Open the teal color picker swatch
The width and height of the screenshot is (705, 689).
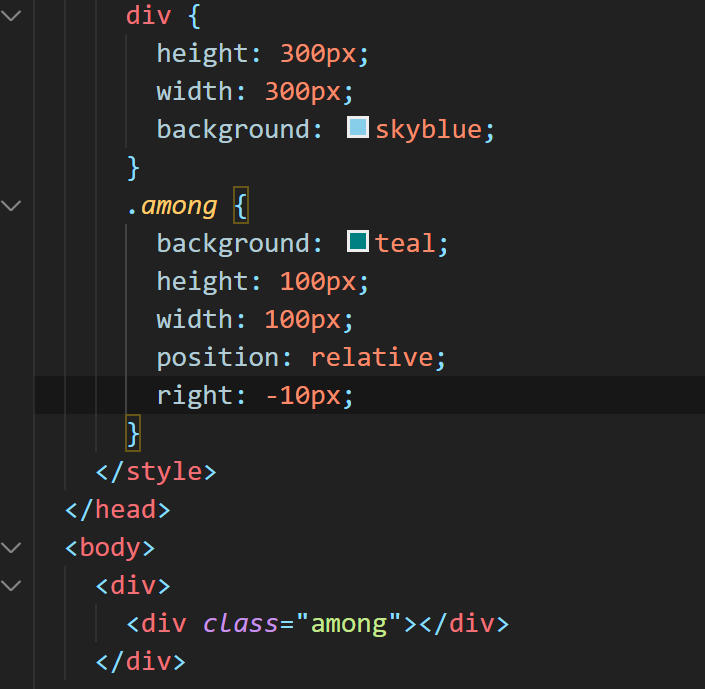358,241
